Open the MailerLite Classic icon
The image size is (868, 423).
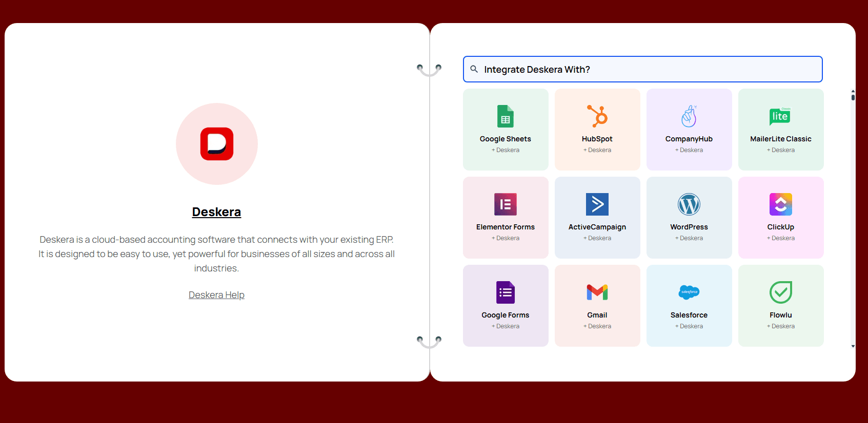780,116
